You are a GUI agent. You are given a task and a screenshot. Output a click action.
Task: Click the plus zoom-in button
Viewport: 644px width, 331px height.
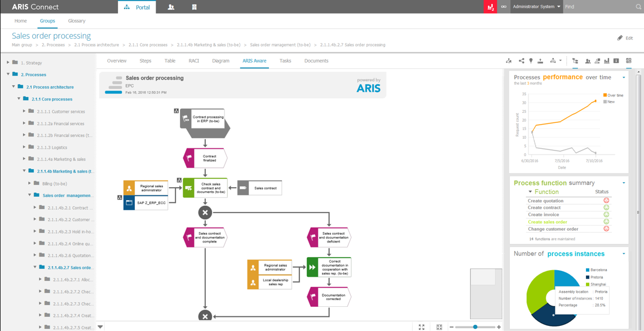pos(499,327)
